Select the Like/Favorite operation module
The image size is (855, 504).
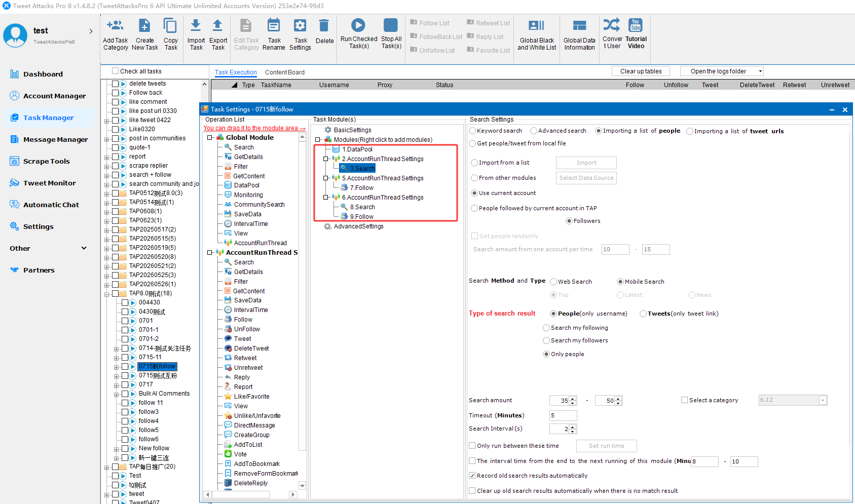251,397
